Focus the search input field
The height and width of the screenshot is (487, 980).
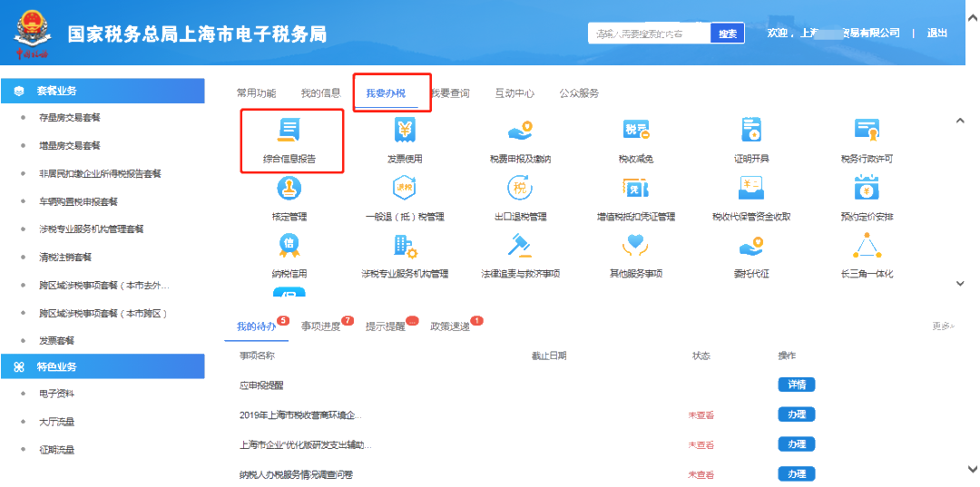click(650, 34)
